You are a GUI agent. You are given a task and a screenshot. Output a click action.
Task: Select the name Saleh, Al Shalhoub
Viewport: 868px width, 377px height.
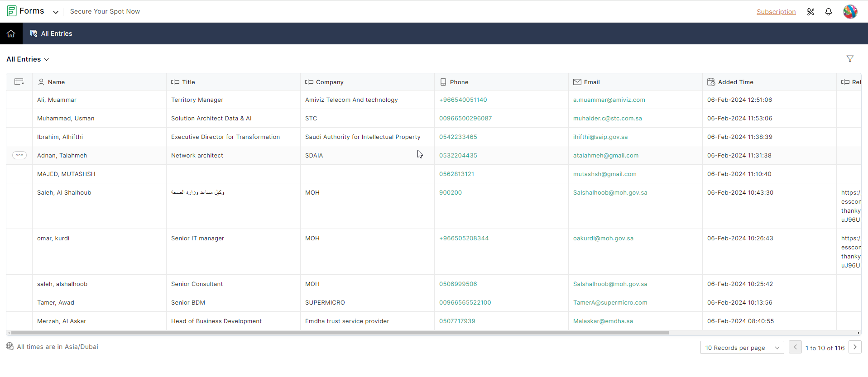coord(64,192)
